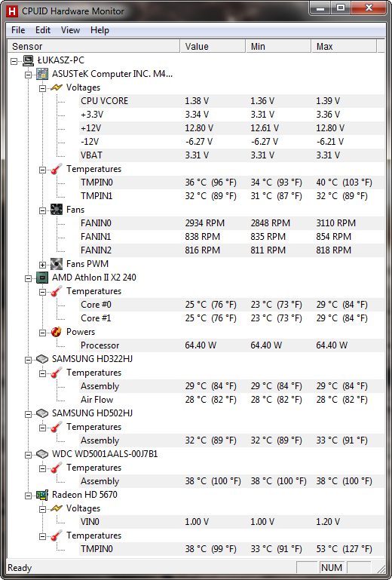
Task: Click the Fans PWM fan icon
Action: [57, 264]
